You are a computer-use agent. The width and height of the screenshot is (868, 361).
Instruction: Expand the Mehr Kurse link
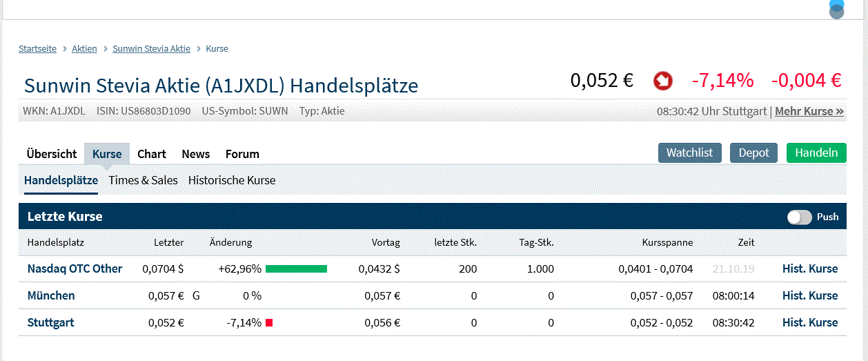click(809, 111)
